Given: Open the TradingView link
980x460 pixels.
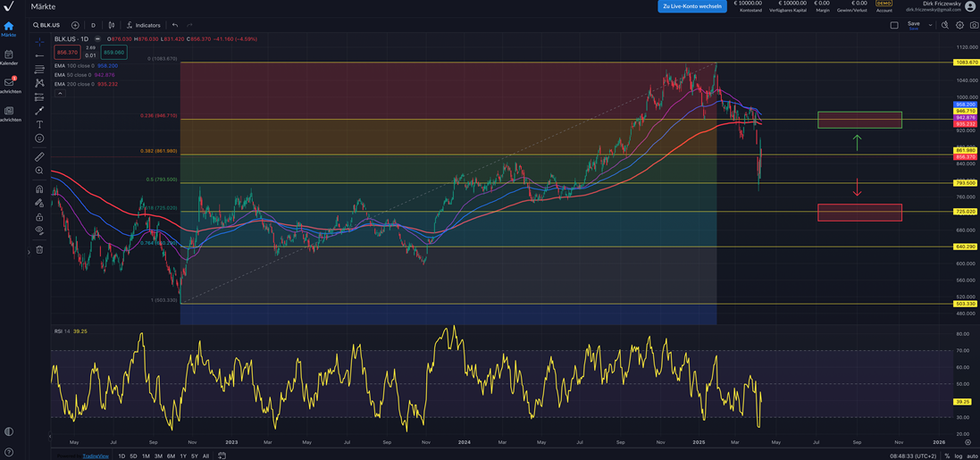Looking at the screenshot, I should tap(96, 456).
